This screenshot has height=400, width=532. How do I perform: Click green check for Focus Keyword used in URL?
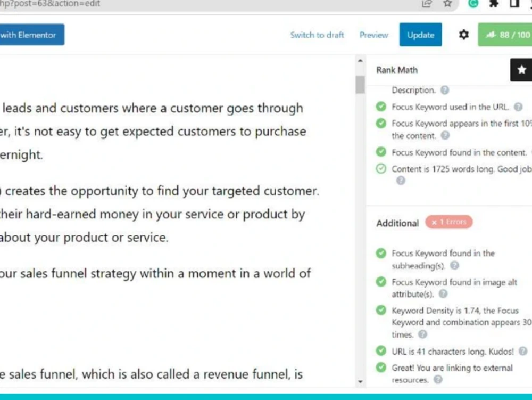tap(381, 107)
